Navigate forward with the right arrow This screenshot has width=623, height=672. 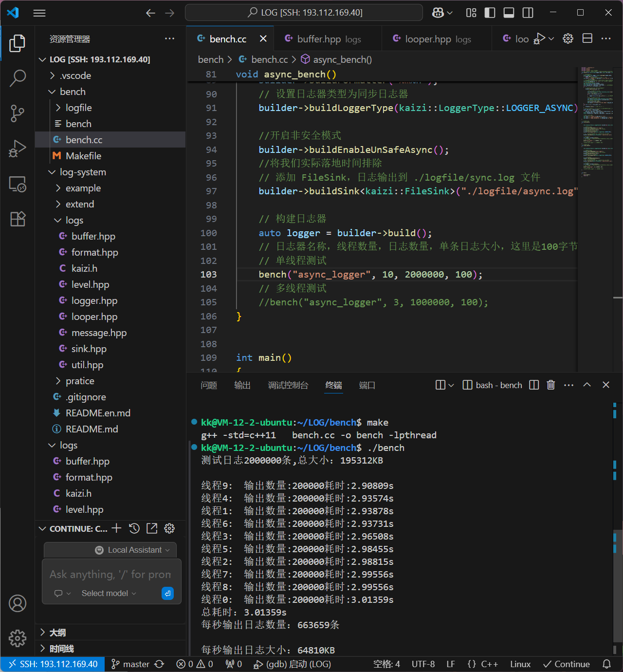pyautogui.click(x=169, y=13)
